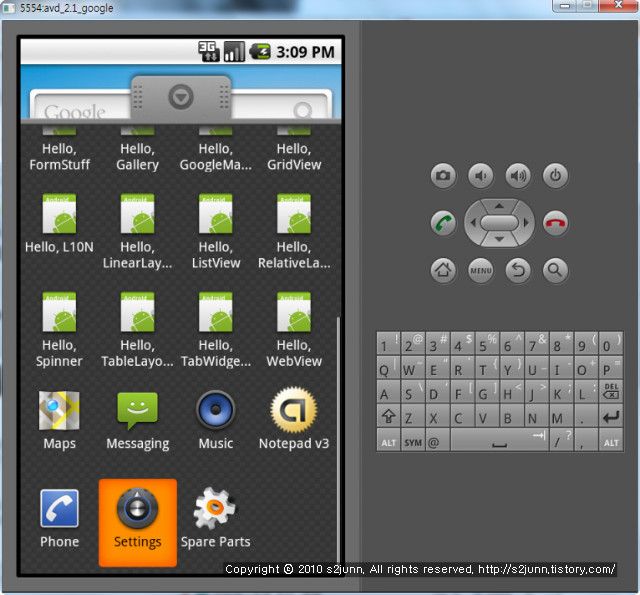Launch the Messaging app
The width and height of the screenshot is (640, 595).
tap(138, 420)
